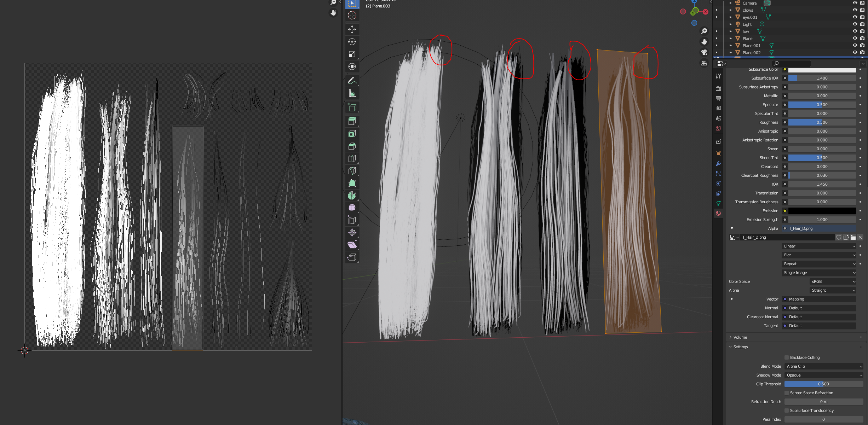The width and height of the screenshot is (868, 425).
Task: Enable Backface Culling checkbox
Action: [x=787, y=357]
